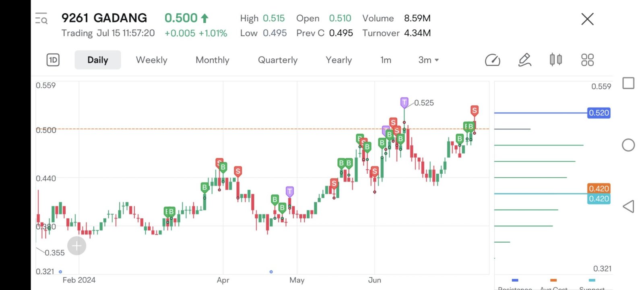Click the latest red S sell marker
This screenshot has height=290, width=644.
point(475,111)
